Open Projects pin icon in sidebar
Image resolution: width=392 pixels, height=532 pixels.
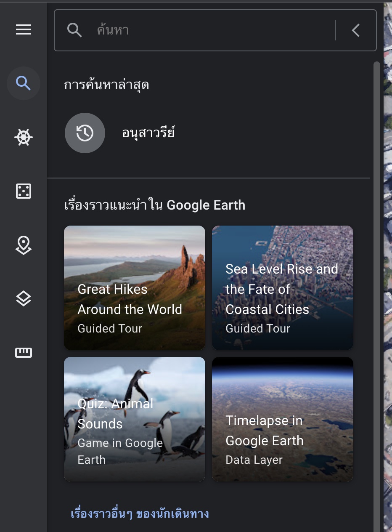pos(24,245)
